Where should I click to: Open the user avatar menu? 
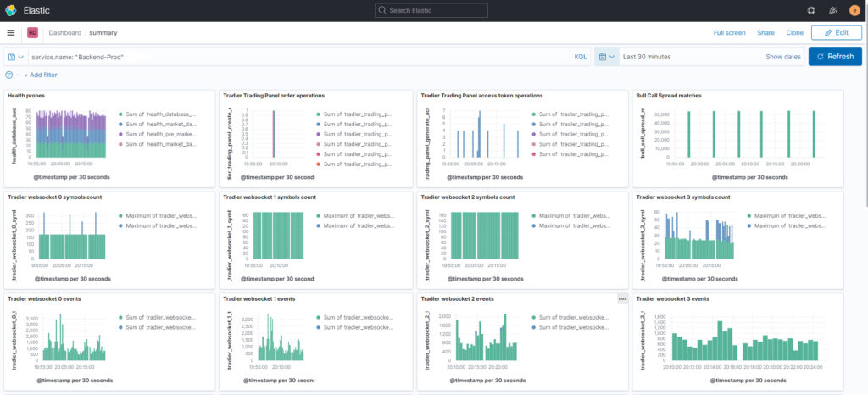point(854,10)
